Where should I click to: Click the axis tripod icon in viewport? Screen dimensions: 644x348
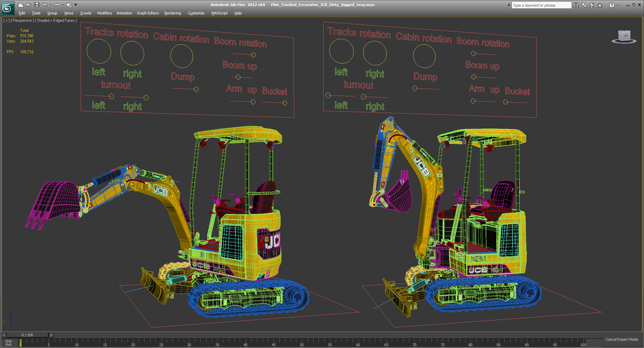tap(7, 318)
